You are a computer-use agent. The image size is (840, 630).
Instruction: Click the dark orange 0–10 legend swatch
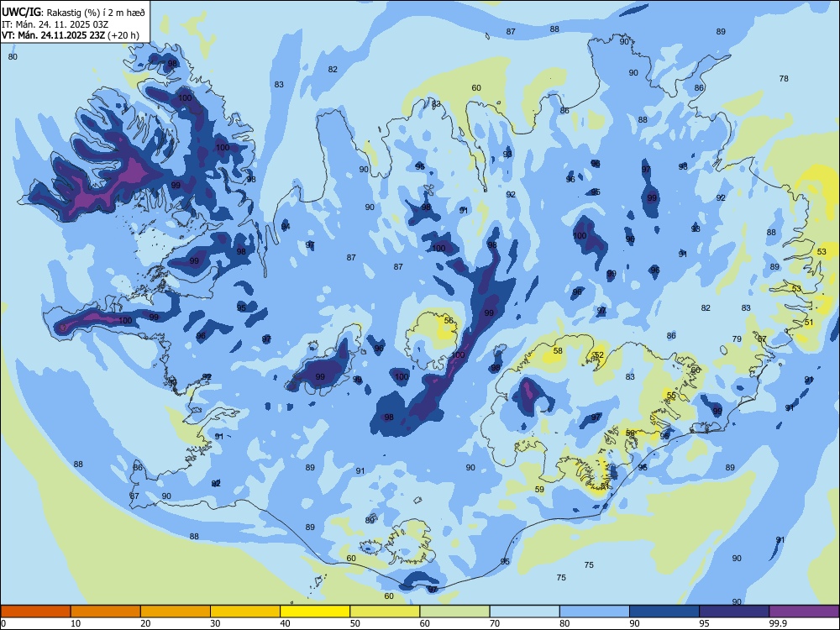tap(35, 612)
